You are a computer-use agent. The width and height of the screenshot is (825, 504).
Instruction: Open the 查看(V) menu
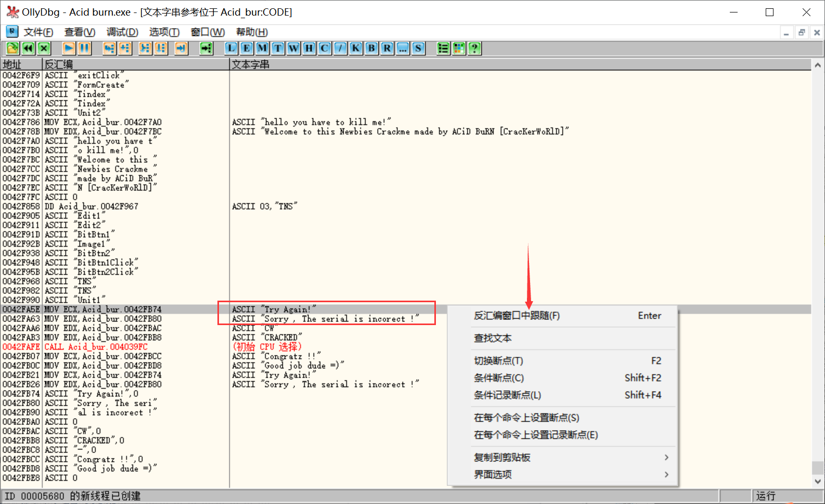(80, 32)
